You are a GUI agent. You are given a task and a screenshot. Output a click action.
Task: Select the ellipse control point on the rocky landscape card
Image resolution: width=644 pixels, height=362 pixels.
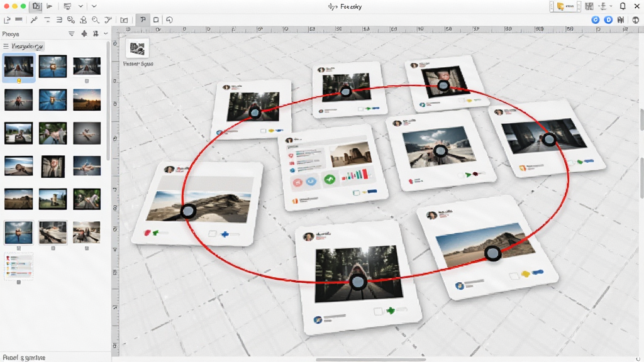point(188,211)
